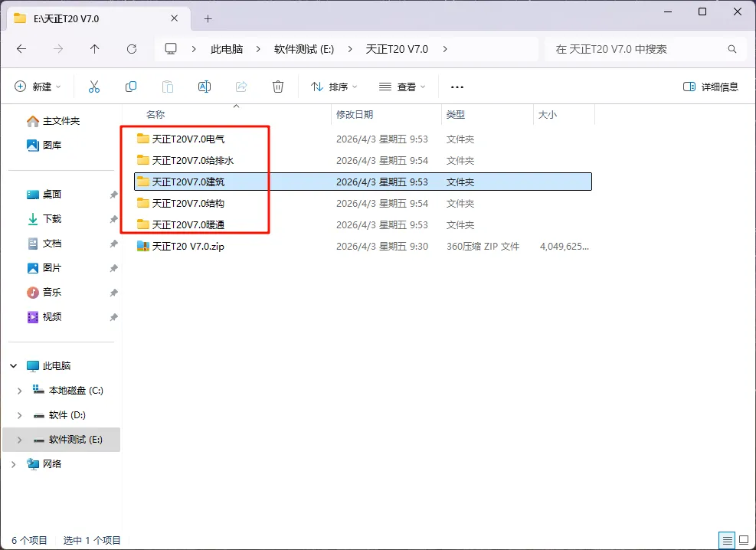This screenshot has width=756, height=550.
Task: Click the monitor icon in address bar
Action: 171,49
